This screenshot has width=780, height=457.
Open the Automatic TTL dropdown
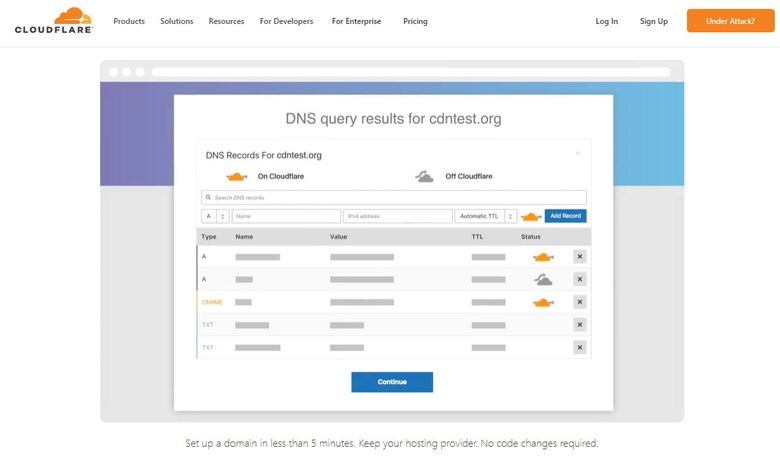pyautogui.click(x=486, y=216)
